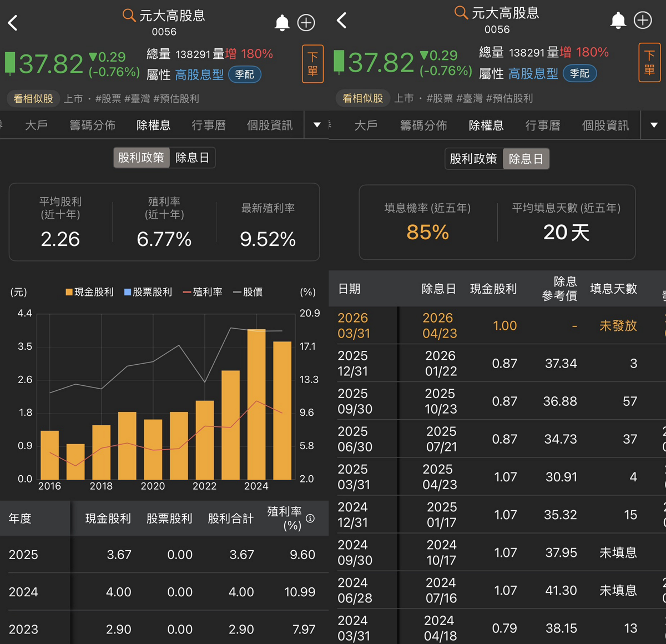Image resolution: width=666 pixels, height=644 pixels.
Task: Switch to 除息日 segment on the left screen
Action: [x=192, y=158]
